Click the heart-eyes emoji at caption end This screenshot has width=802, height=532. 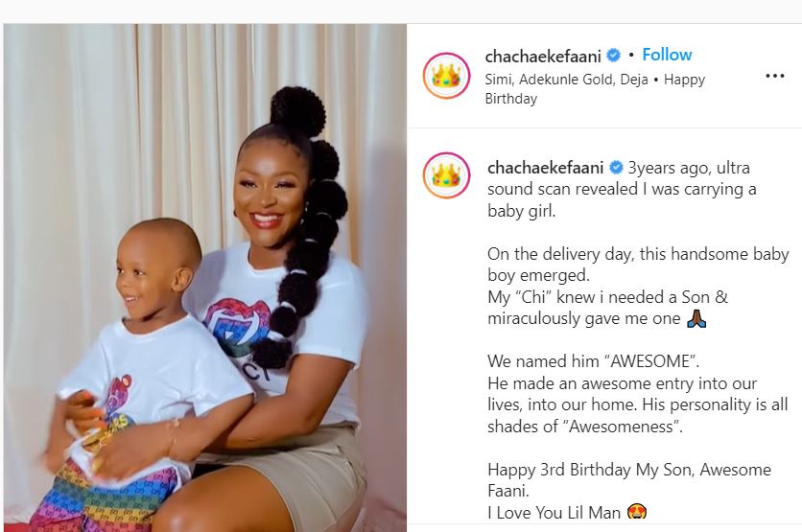pyautogui.click(x=637, y=512)
